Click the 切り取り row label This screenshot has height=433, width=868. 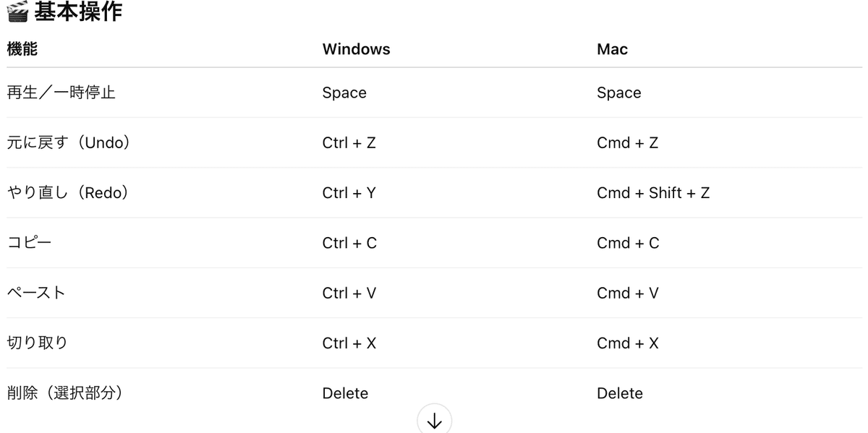(x=37, y=343)
